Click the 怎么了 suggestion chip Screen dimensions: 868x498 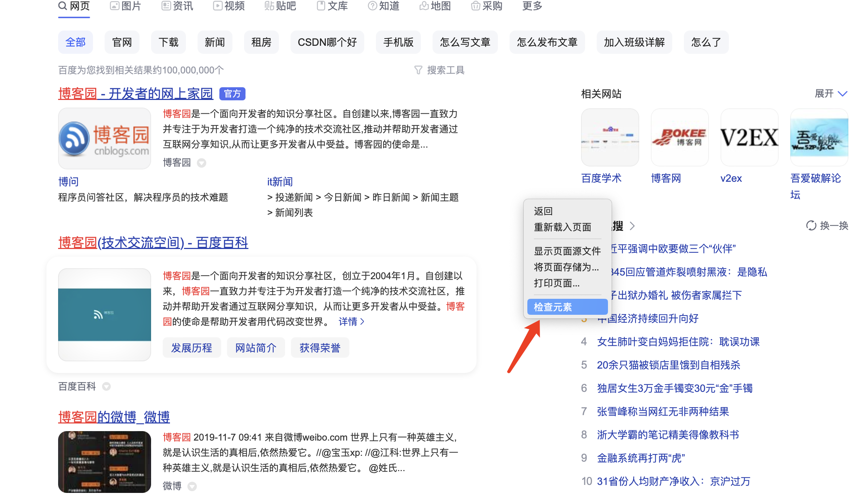pos(706,42)
